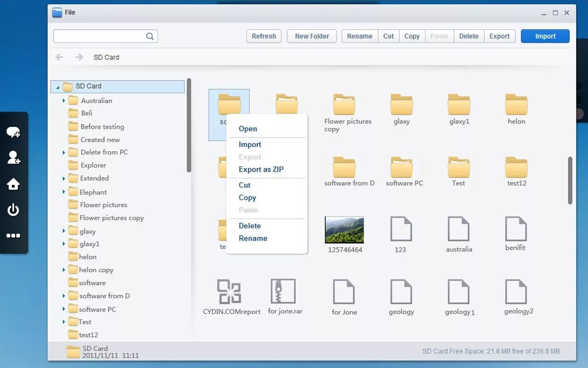
Task: Click the magnifier search icon
Action: pos(150,36)
